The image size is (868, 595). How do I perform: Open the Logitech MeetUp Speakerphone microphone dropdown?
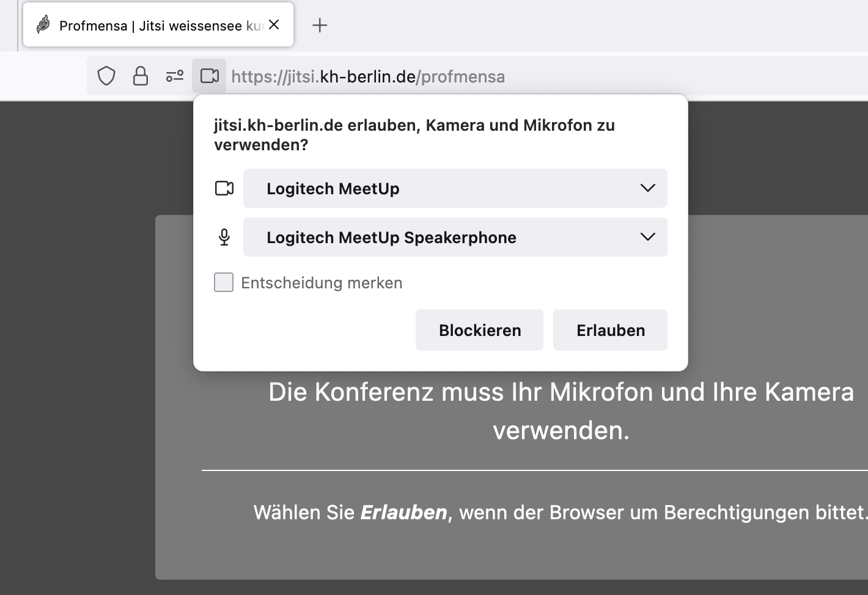coord(455,237)
